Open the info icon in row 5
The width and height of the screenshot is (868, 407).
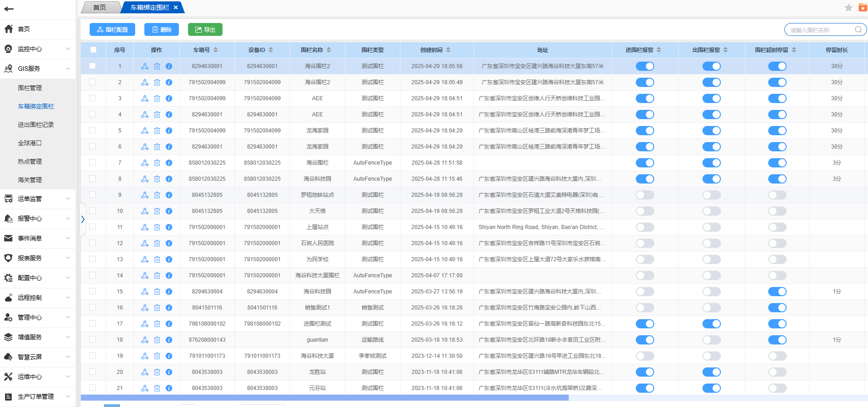[x=169, y=131]
